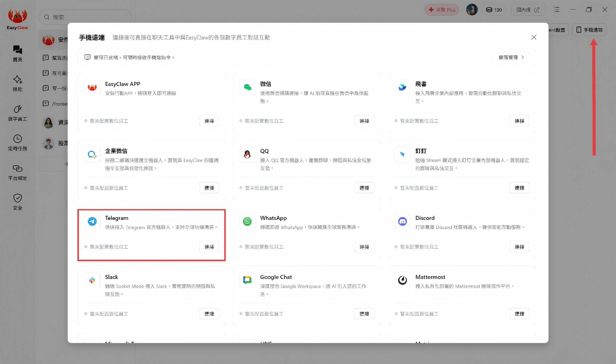Click the EasyClaw logo in sidebar
Screen dimensions: 616x364
[x=17, y=20]
